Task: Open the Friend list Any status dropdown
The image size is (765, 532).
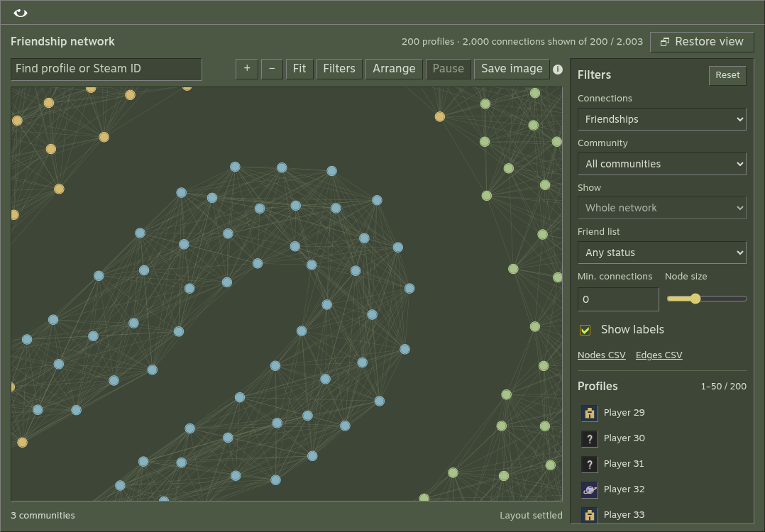Action: pos(662,253)
